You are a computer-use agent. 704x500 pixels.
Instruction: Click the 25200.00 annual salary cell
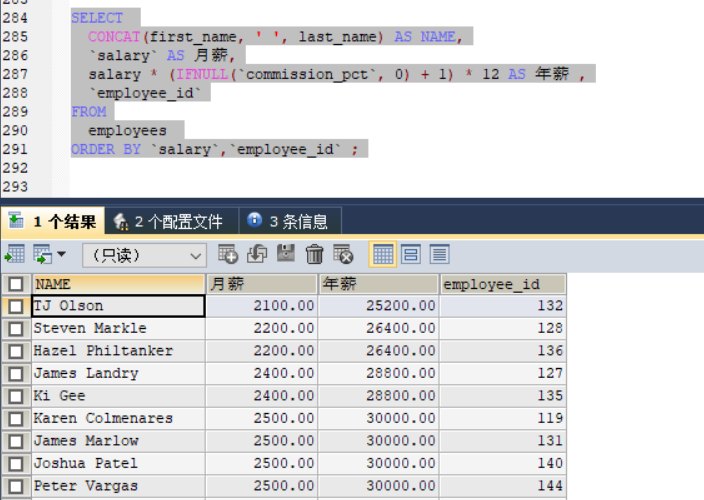[378, 306]
